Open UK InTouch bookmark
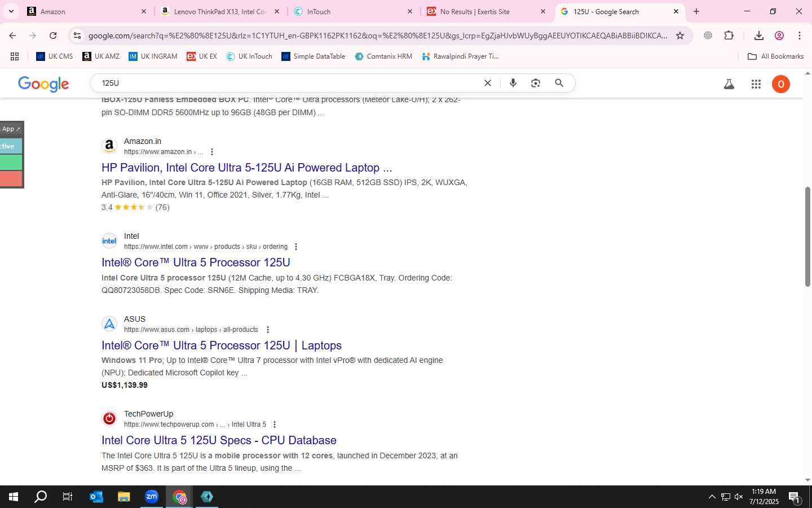This screenshot has width=812, height=508. click(249, 56)
